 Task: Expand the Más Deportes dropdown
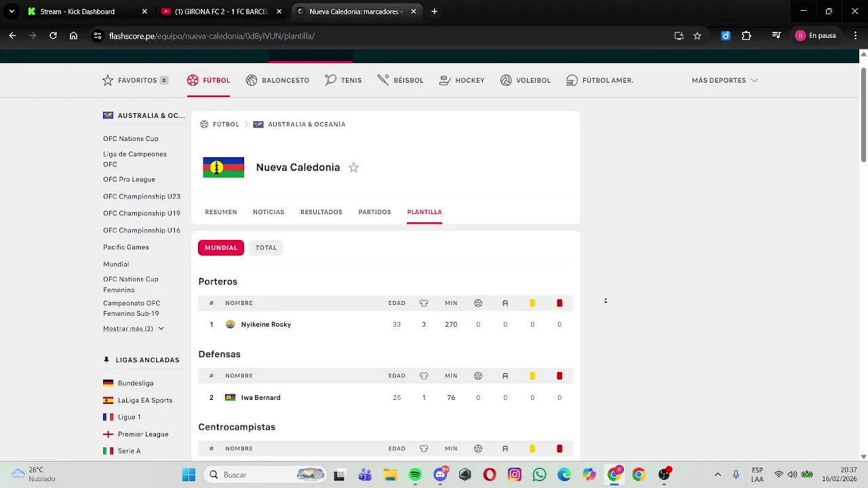[x=724, y=80]
